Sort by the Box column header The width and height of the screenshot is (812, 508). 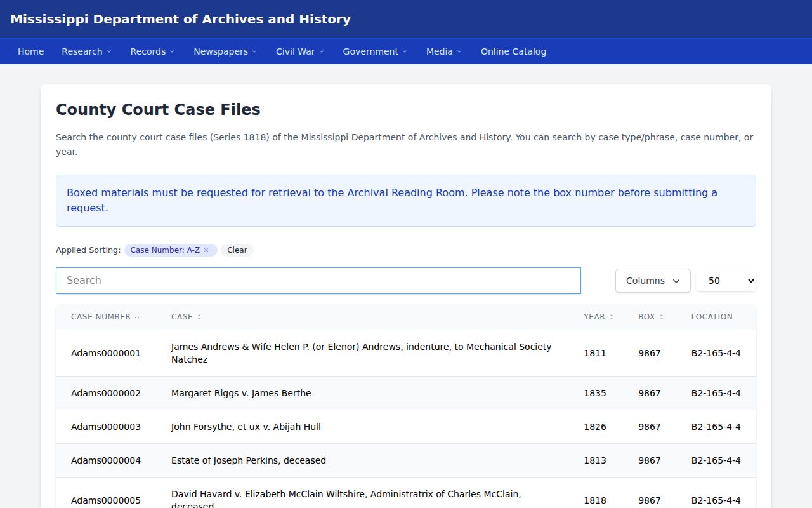pos(651,317)
